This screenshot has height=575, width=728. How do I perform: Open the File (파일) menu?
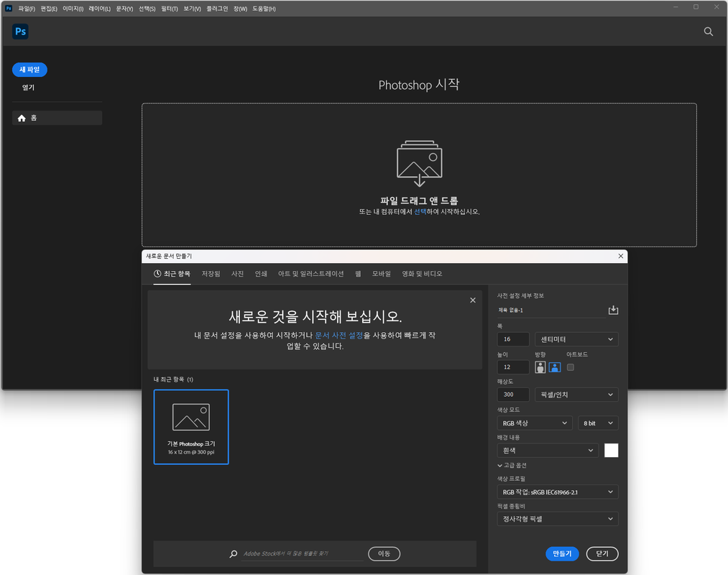pos(27,9)
